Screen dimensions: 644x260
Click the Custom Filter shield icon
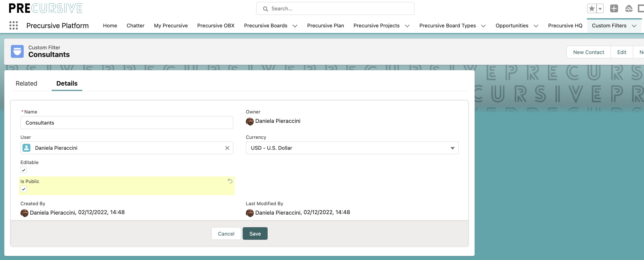pyautogui.click(x=17, y=51)
